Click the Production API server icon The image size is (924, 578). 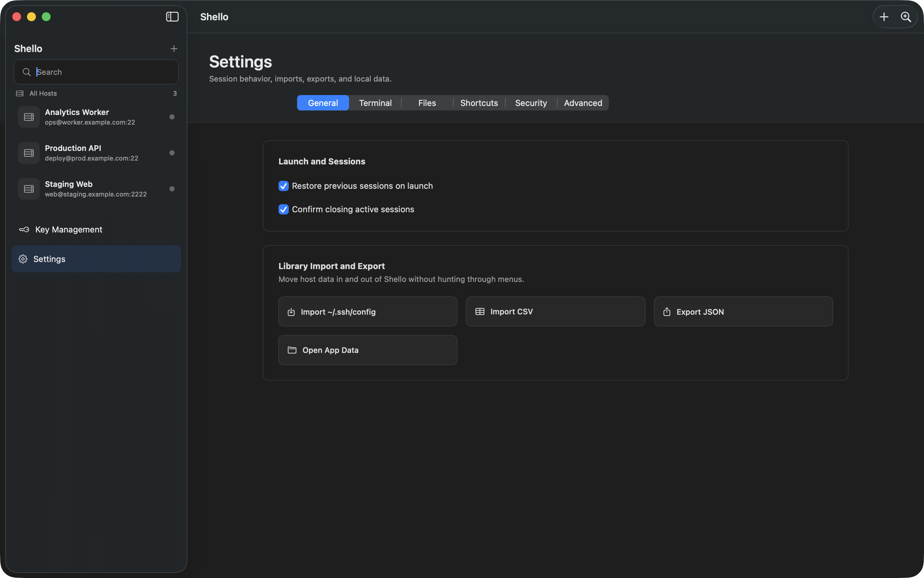click(29, 153)
